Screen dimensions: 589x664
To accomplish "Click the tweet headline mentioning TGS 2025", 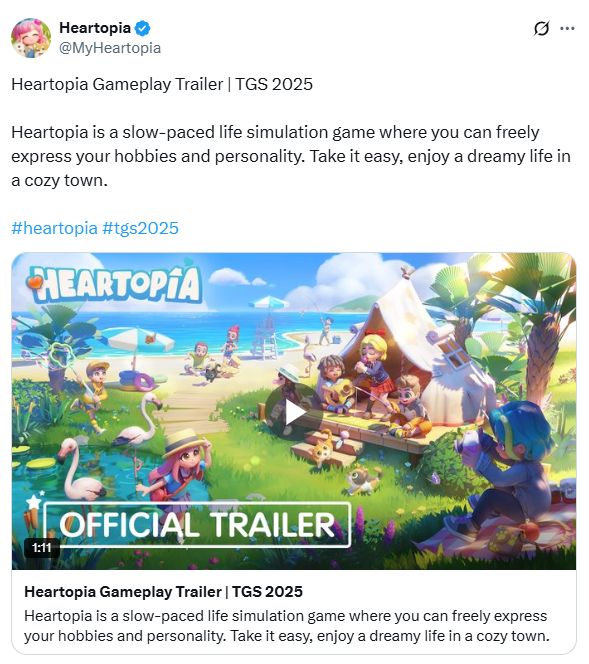I will [x=162, y=84].
